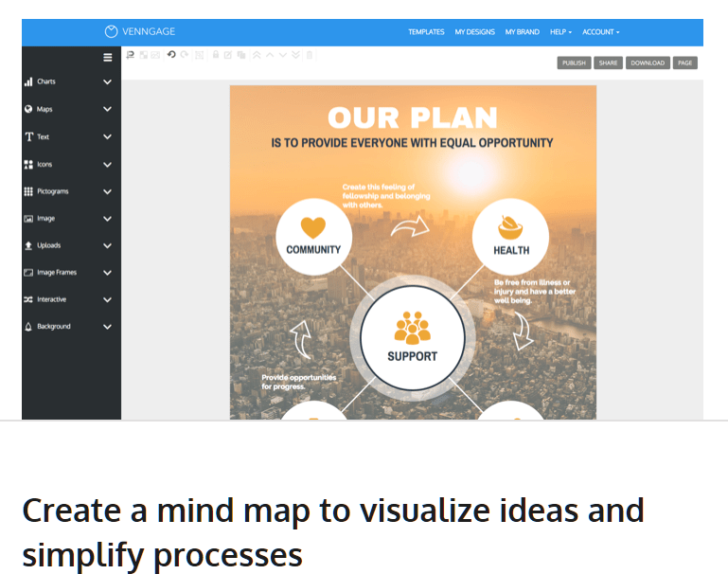Select the Maps globe icon
This screenshot has width=728, height=574.
pyautogui.click(x=28, y=109)
